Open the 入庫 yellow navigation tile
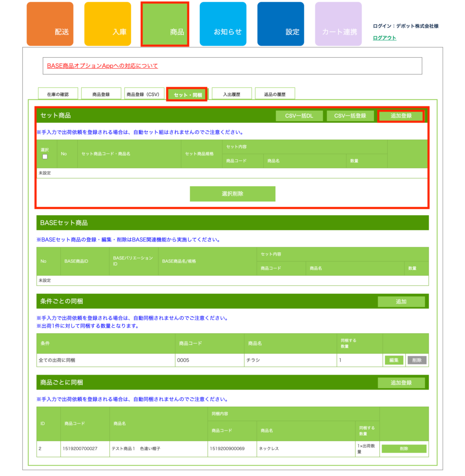This screenshot has width=465, height=476. point(107,24)
